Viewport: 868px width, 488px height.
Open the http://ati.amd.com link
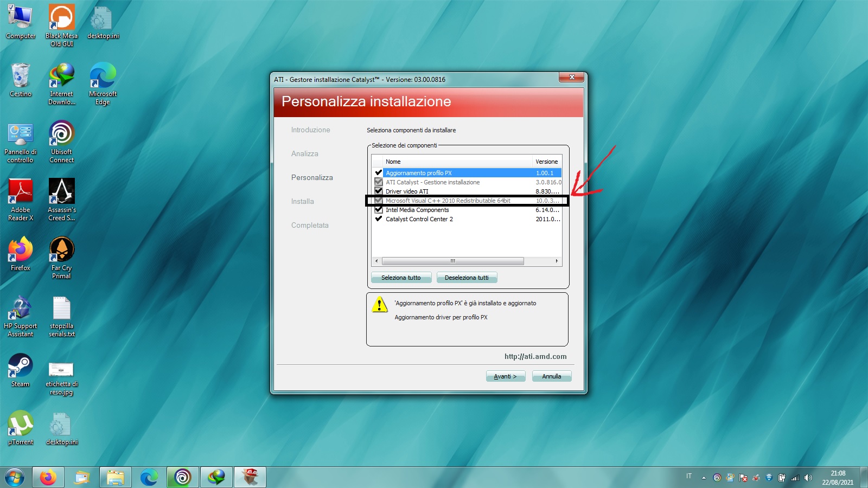point(535,356)
